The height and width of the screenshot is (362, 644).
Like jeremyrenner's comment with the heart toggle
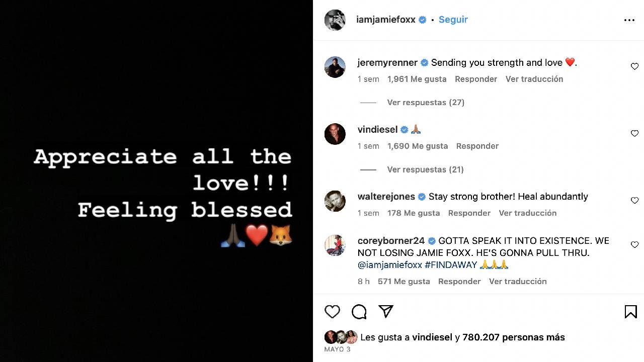tap(634, 66)
